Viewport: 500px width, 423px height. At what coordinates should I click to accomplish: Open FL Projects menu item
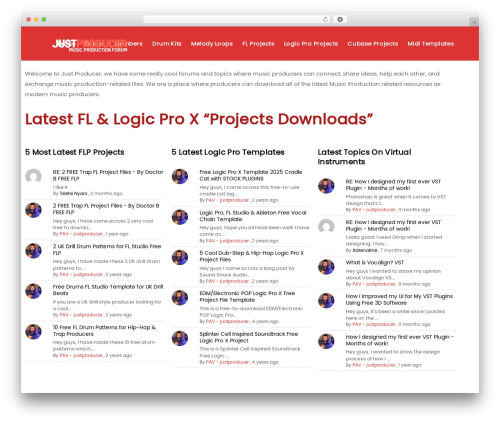tap(258, 44)
